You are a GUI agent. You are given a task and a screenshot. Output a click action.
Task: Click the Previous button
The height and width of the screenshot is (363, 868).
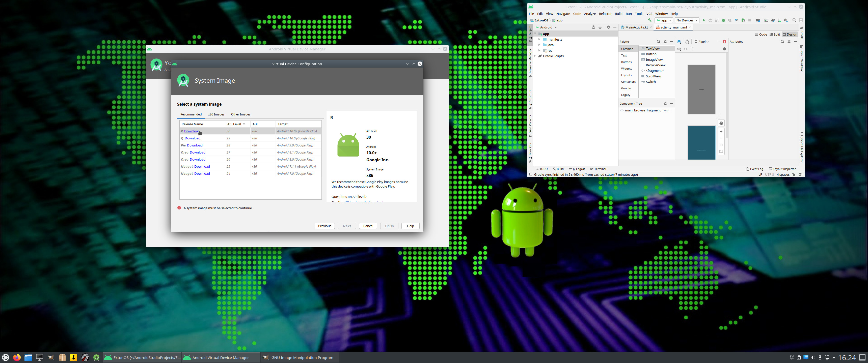click(324, 226)
